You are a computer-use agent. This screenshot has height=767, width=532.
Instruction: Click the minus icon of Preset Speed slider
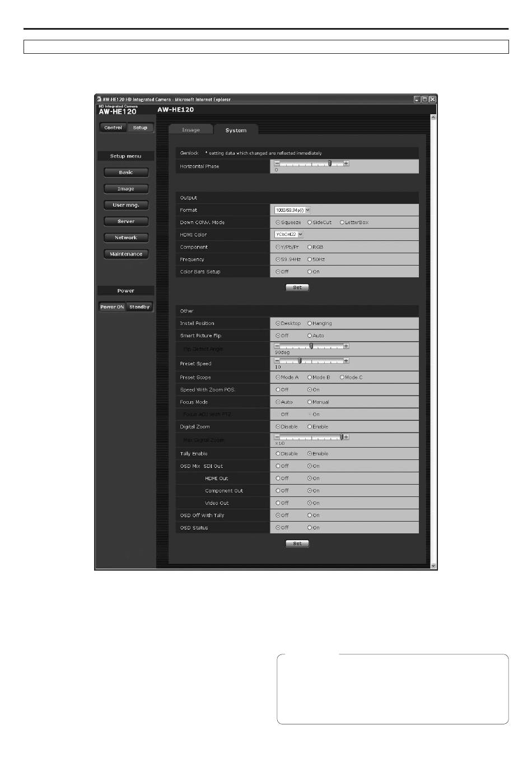(277, 361)
